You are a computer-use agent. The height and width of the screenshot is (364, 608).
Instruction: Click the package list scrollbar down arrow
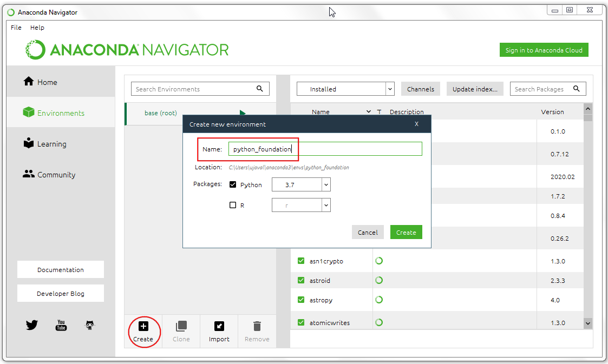[x=588, y=323]
